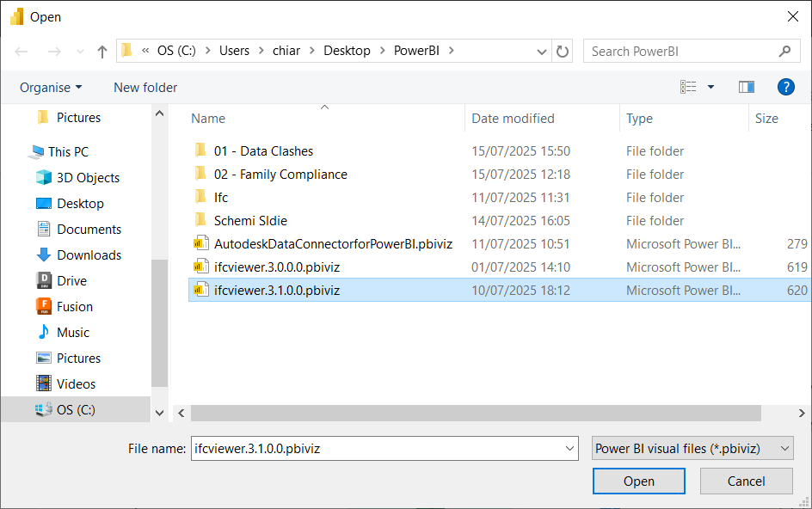This screenshot has width=812, height=509.
Task: Open the view options dropdown arrow
Action: 710,87
